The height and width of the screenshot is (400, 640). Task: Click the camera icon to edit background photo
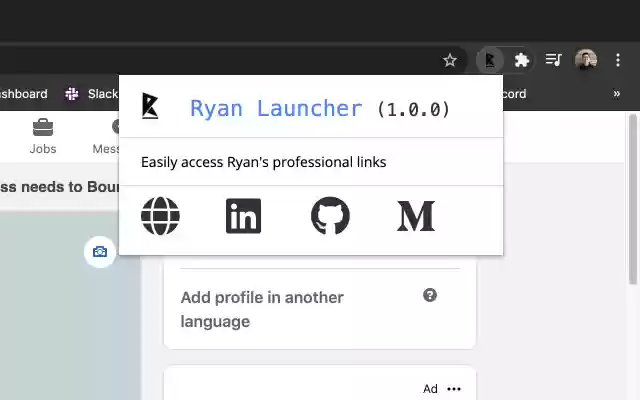100,252
